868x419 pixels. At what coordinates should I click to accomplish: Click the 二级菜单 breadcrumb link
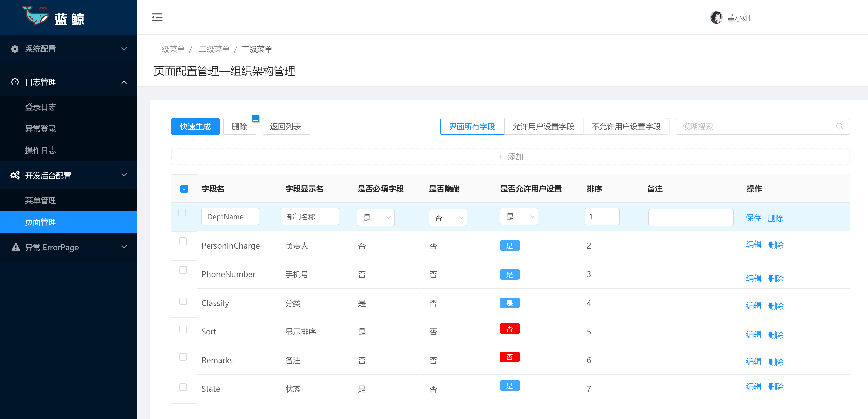(x=214, y=49)
